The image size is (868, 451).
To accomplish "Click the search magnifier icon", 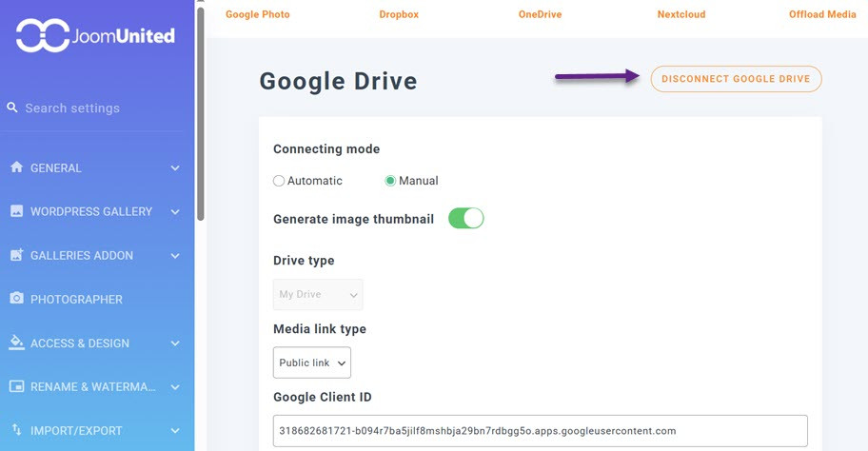I will coord(12,108).
